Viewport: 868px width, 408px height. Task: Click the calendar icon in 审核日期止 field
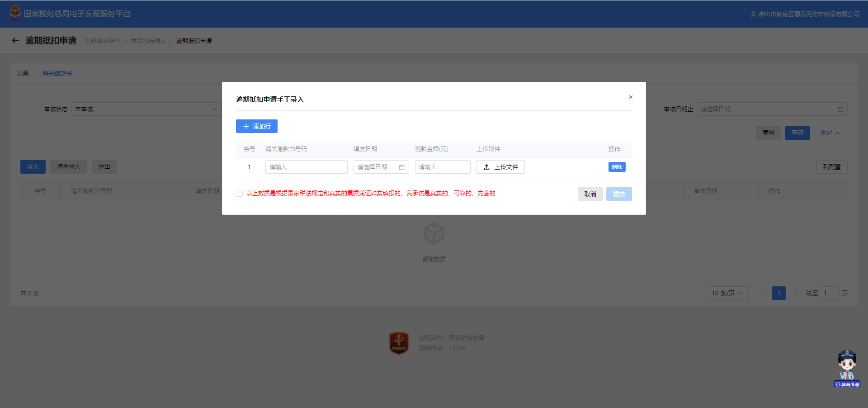tap(840, 109)
